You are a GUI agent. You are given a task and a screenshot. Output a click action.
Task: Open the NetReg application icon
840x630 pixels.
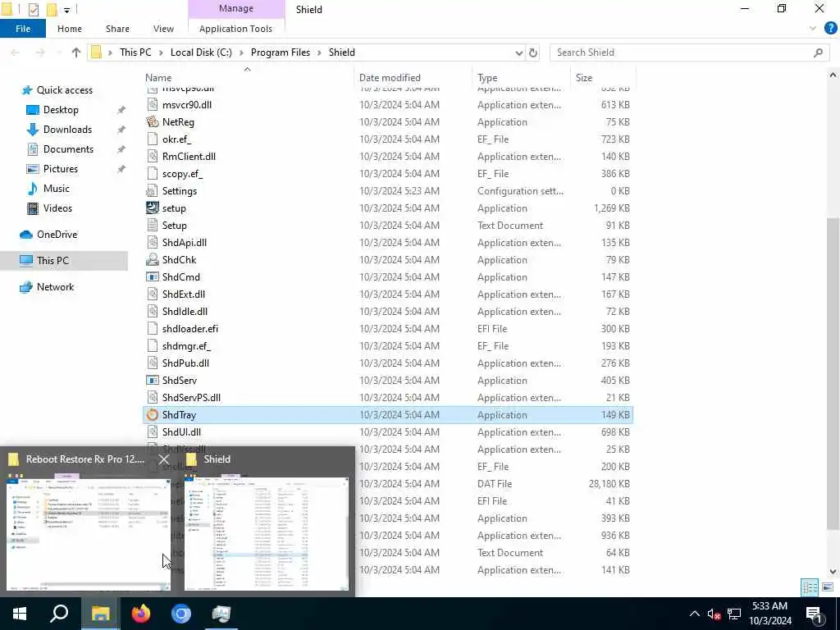[x=153, y=121]
